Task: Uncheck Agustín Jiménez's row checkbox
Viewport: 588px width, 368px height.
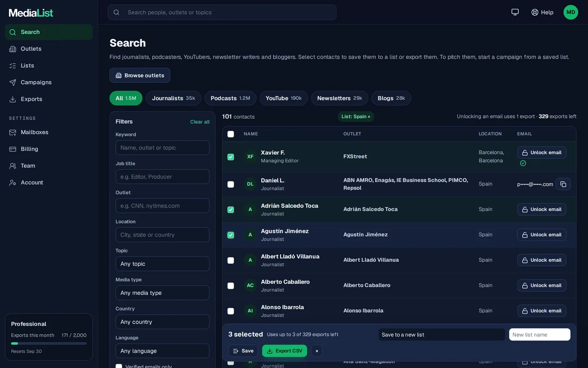Action: coord(231,235)
